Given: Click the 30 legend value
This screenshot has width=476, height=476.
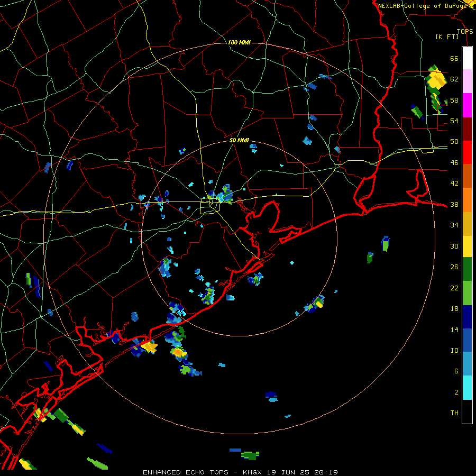Looking at the screenshot, I should [454, 246].
